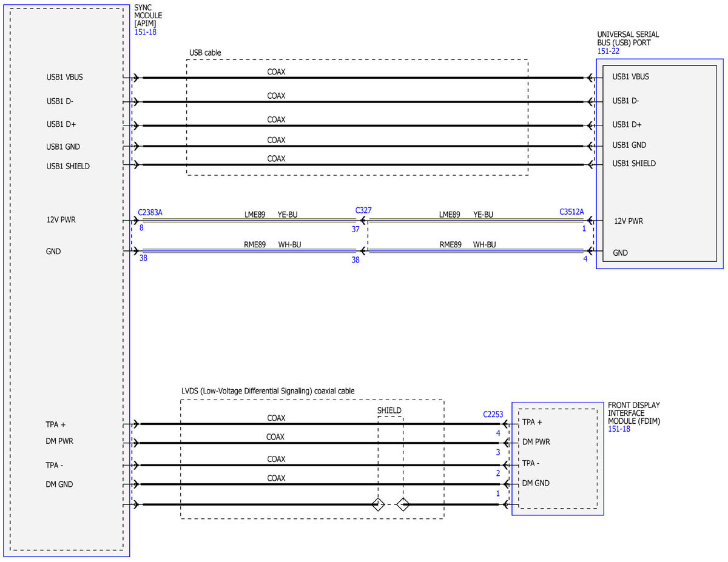728x562 pixels.
Task: Select the 'USB cable' label
Action: tap(205, 53)
